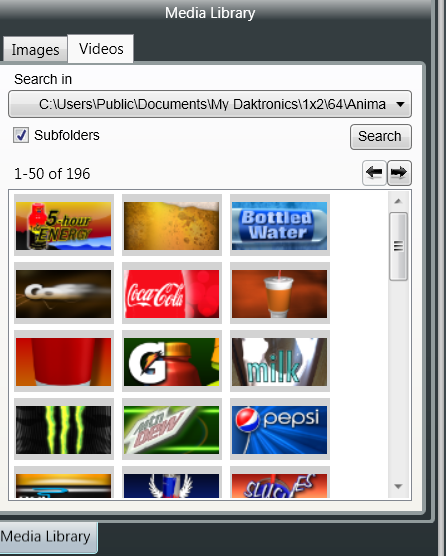Viewport: 446px width, 556px height.
Task: Select the Mtn Dew video thumbnail
Action: tap(172, 430)
